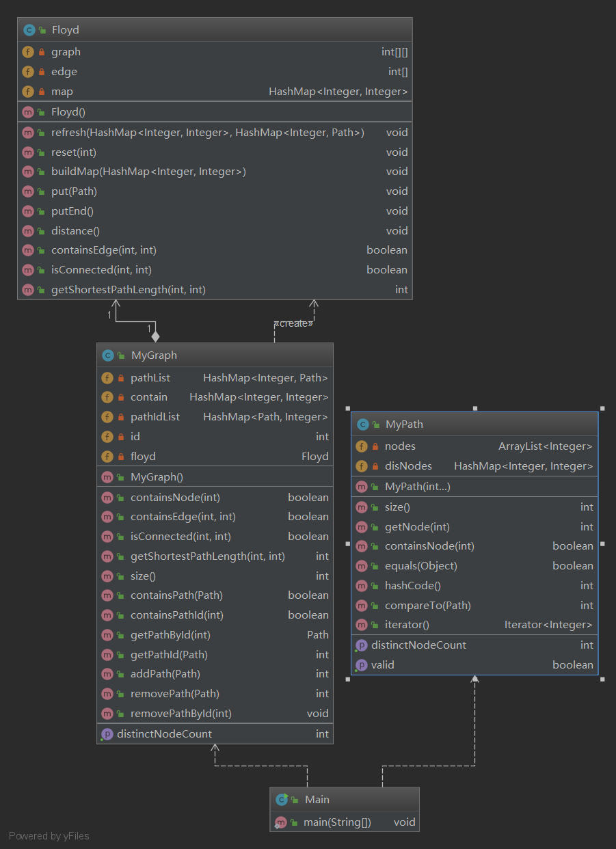Viewport: 616px width, 849px height.
Task: Select containsEdge(int, int) in MyGraph class
Action: click(215, 517)
